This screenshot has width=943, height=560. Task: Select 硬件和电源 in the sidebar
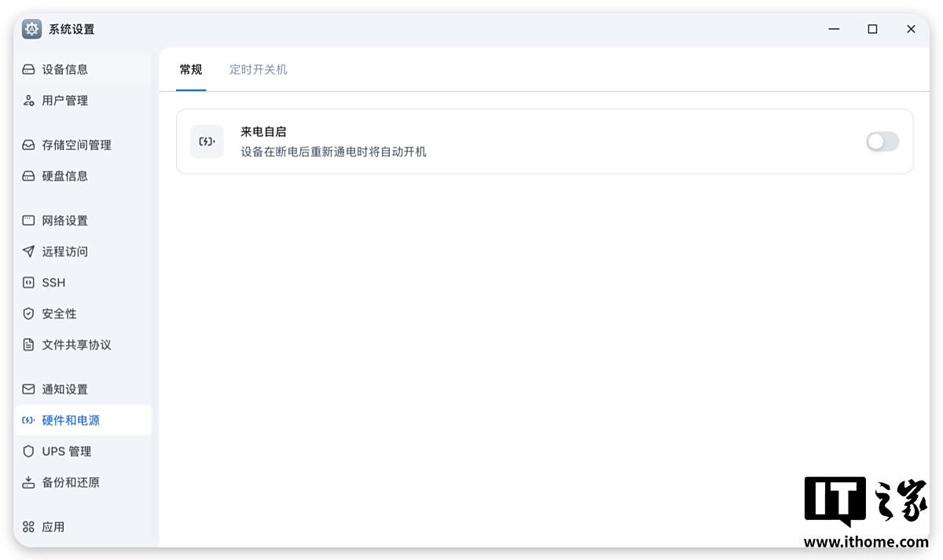click(71, 420)
